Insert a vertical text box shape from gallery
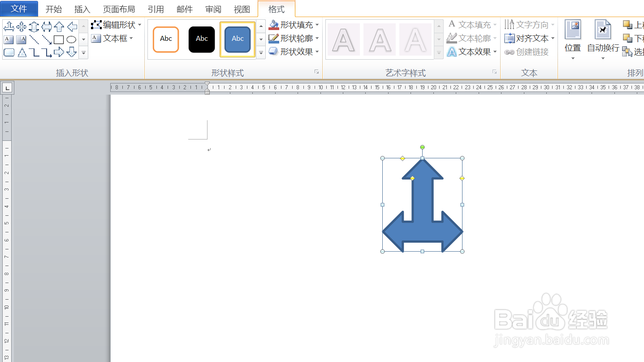Screen dimensions: 644x362 21,39
